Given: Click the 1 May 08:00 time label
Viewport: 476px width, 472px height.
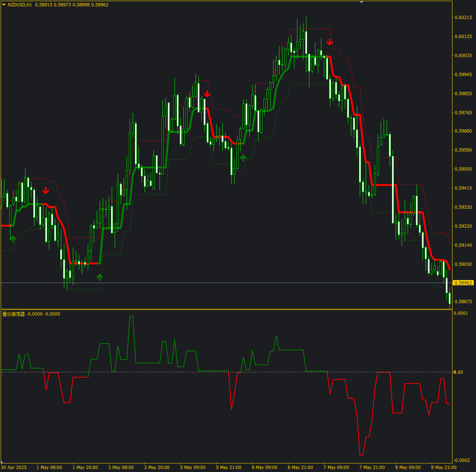Looking at the screenshot, I should [49, 467].
